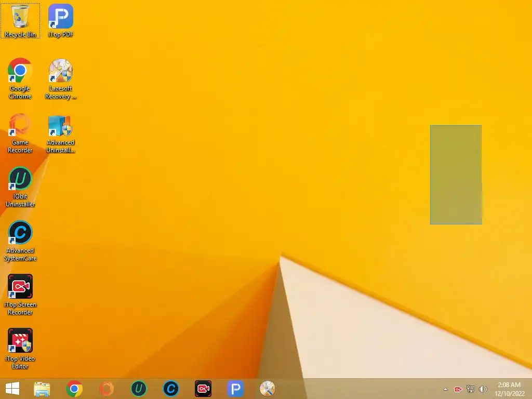Launch IObit Uninstaller from the taskbar

click(139, 389)
